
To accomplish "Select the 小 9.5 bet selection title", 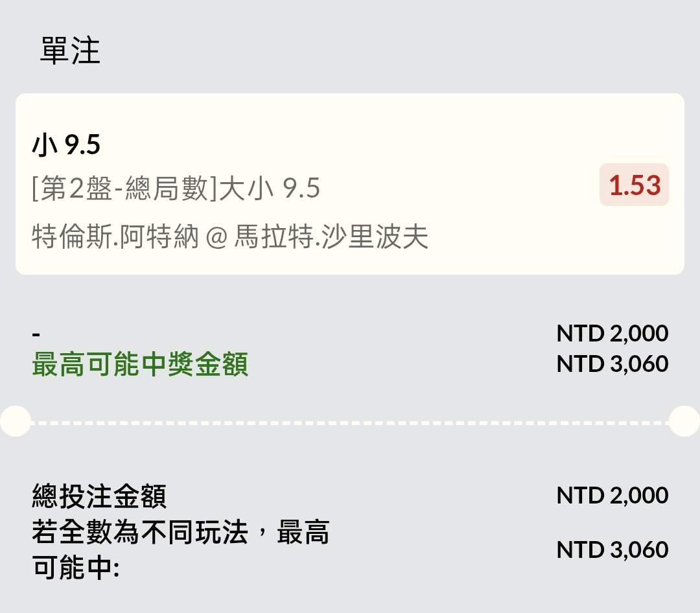I will point(66,146).
